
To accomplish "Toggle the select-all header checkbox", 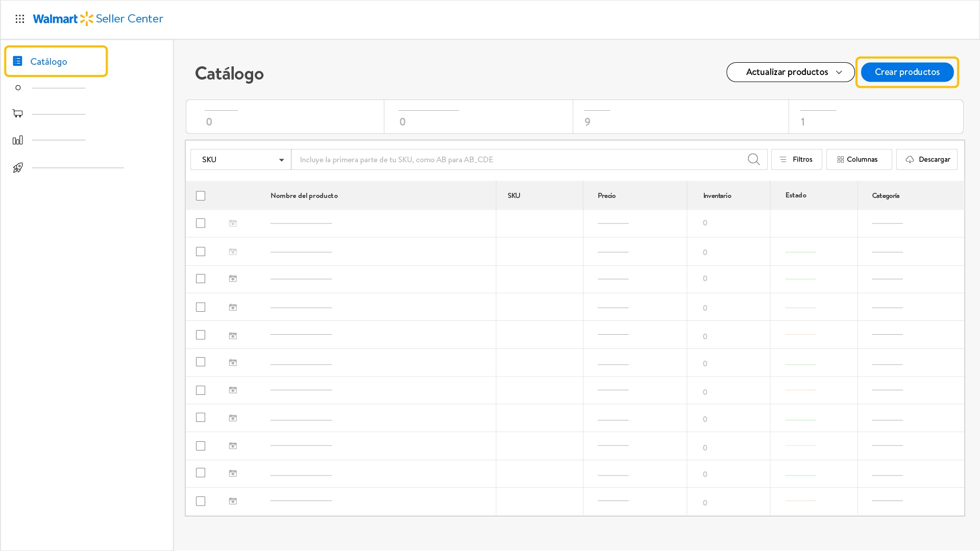I will pyautogui.click(x=201, y=196).
